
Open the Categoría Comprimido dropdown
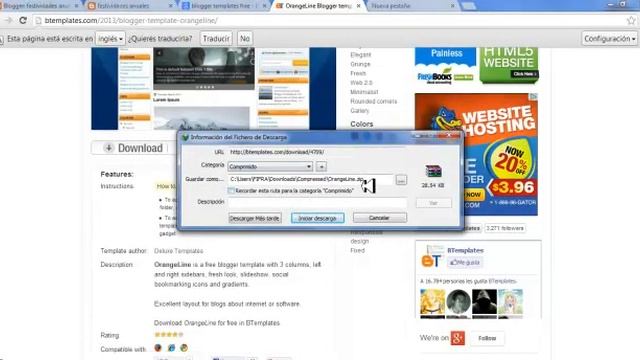[270, 167]
